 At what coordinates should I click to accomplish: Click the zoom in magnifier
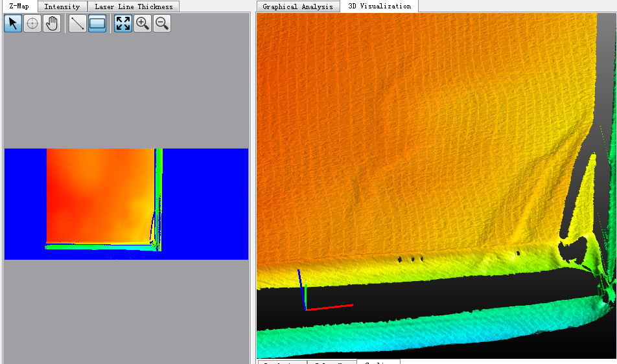(143, 24)
